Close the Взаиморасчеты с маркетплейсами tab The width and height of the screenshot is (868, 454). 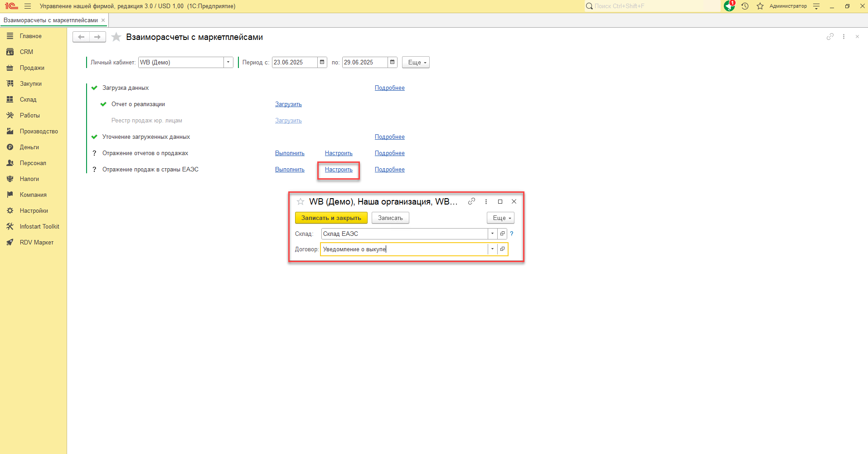coord(103,20)
